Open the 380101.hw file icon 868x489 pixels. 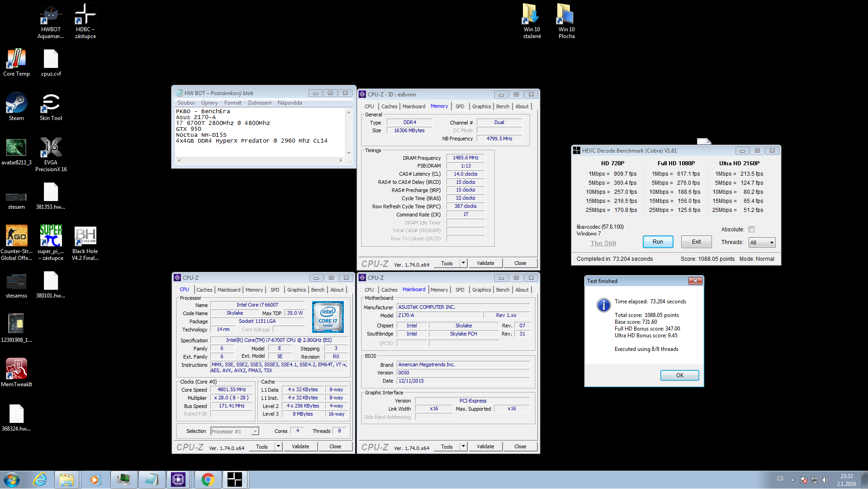coord(51,284)
